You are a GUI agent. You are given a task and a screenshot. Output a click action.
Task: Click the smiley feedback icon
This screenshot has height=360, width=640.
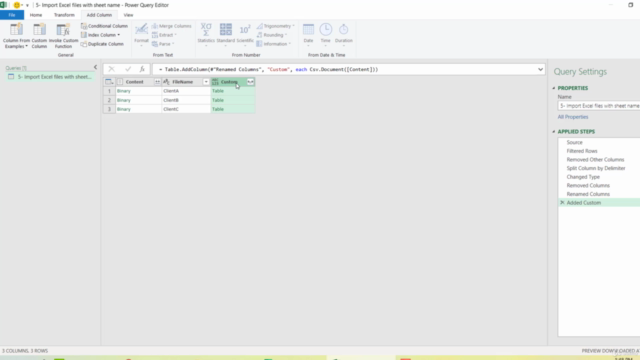point(16,5)
